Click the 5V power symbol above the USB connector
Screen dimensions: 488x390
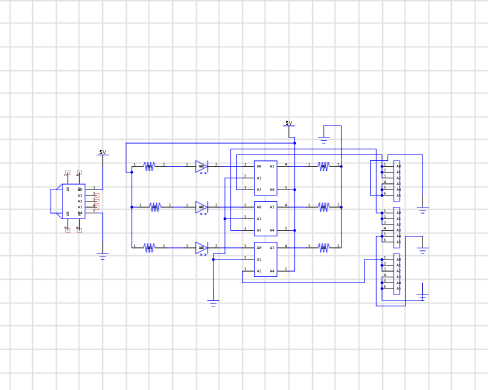click(102, 153)
